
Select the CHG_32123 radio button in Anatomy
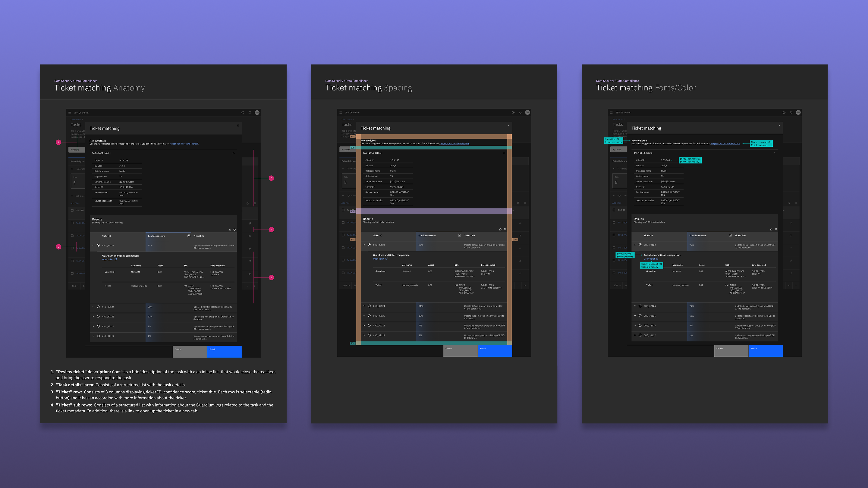point(98,246)
